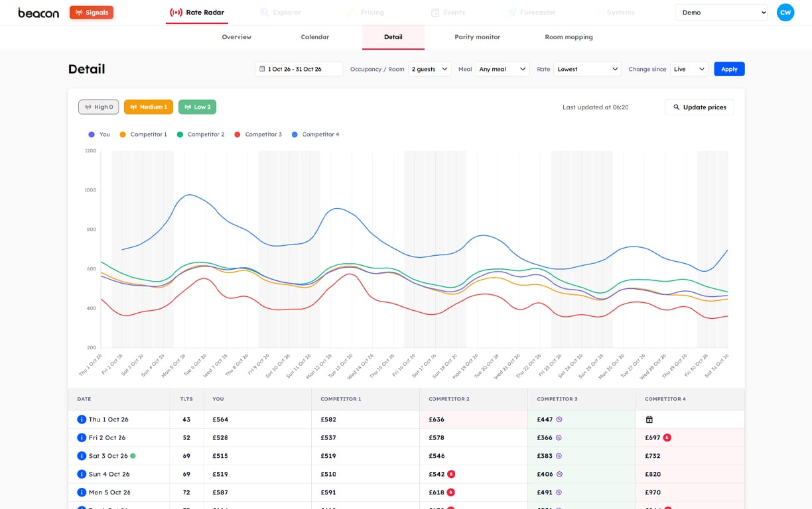
Task: Open the Change since Live dropdown
Action: click(689, 69)
